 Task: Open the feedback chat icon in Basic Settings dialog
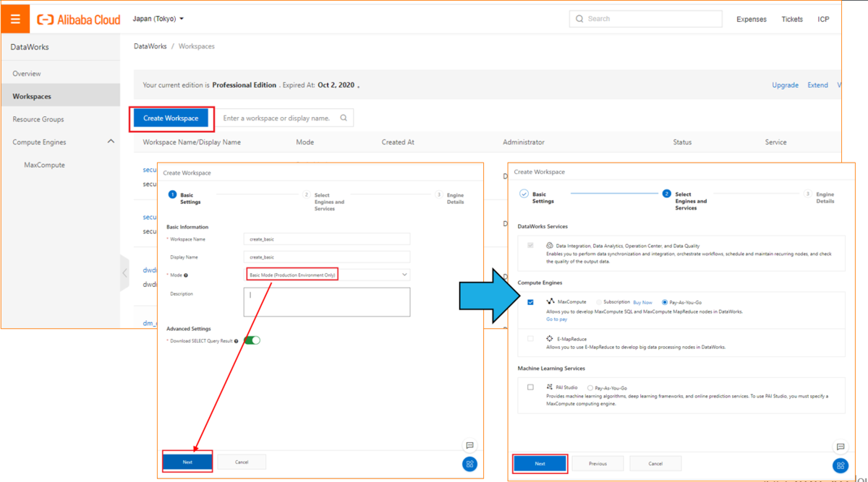click(x=469, y=445)
